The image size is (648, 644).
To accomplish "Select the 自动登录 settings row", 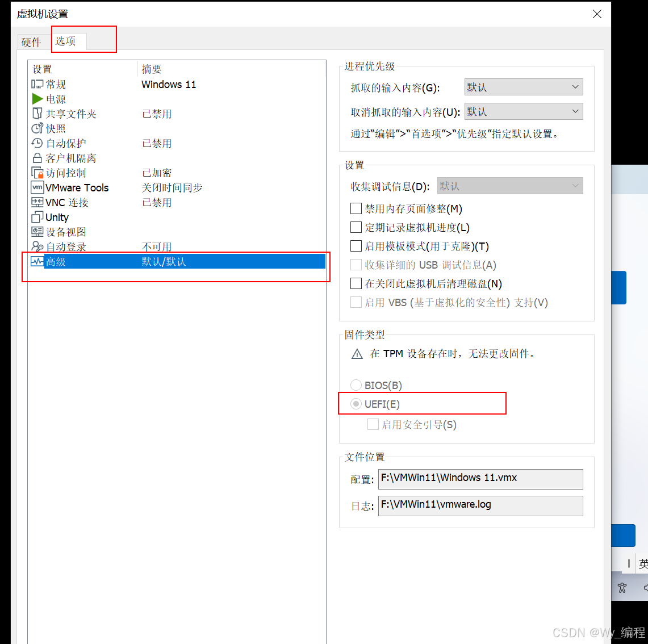I will [177, 247].
